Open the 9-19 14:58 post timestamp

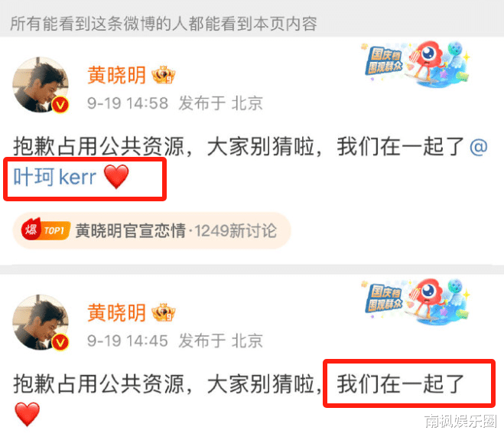[x=128, y=103]
